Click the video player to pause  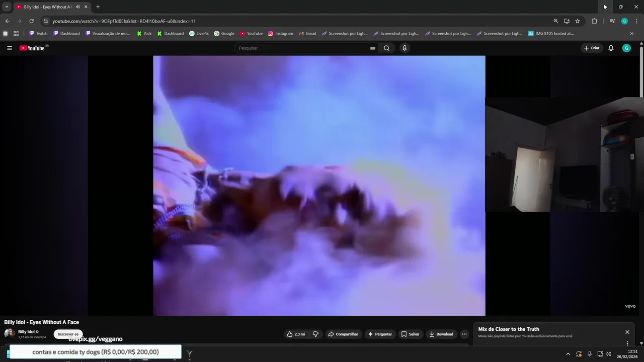click(x=319, y=186)
